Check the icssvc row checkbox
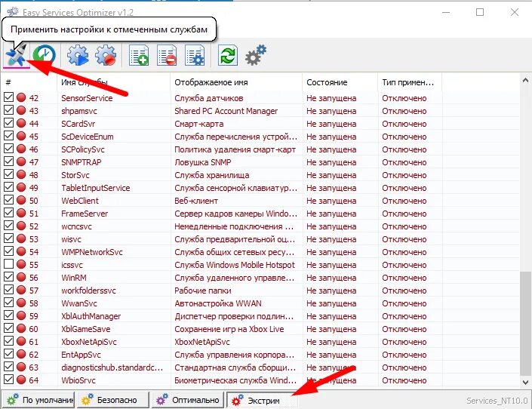This screenshot has height=409, width=532. [x=8, y=264]
